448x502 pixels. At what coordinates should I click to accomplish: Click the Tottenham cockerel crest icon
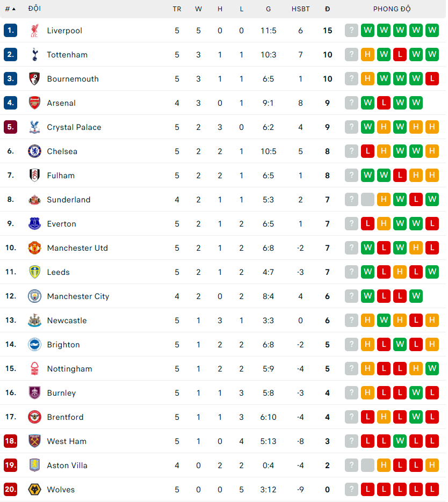coord(34,54)
